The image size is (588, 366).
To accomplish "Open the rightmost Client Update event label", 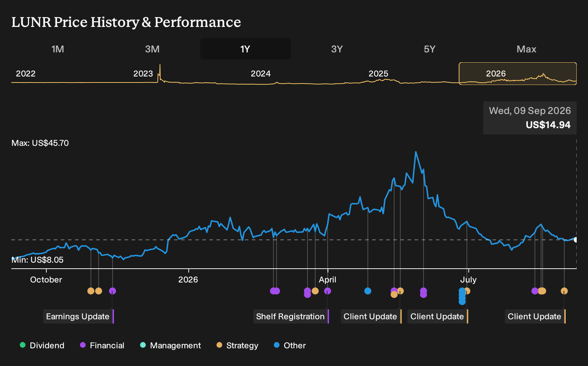I will pos(535,316).
